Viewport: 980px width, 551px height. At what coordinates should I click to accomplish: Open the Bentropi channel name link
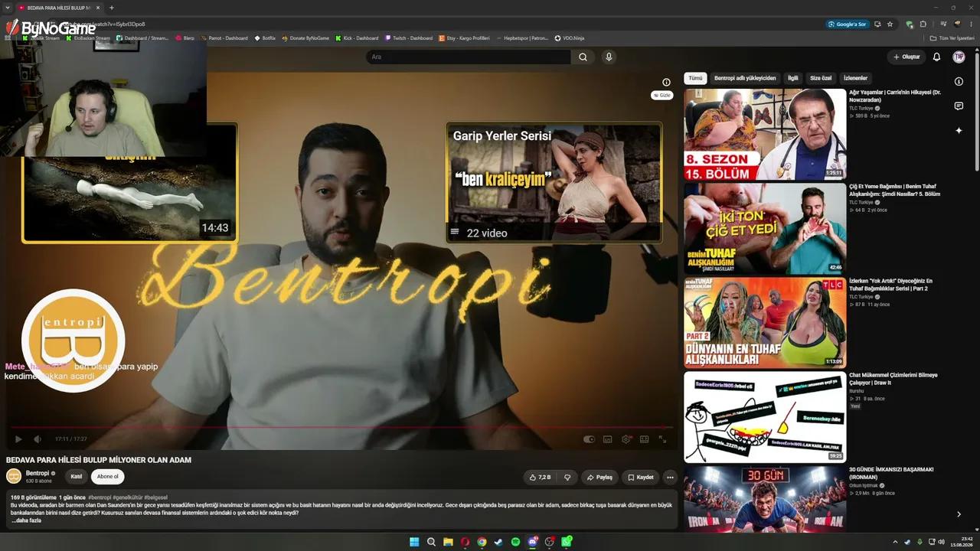click(x=38, y=473)
